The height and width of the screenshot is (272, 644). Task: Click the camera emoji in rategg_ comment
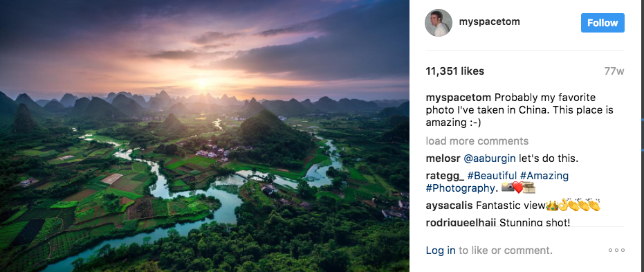[x=507, y=188]
